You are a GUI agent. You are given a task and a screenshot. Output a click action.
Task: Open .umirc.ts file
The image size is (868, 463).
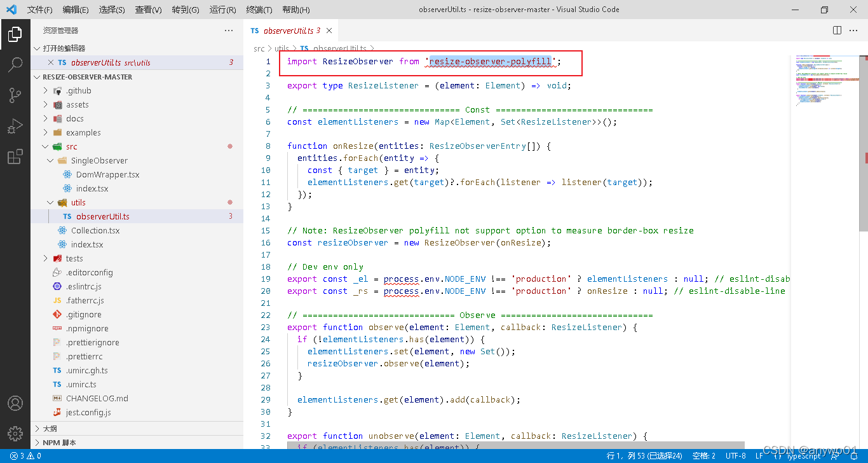tap(137, 384)
